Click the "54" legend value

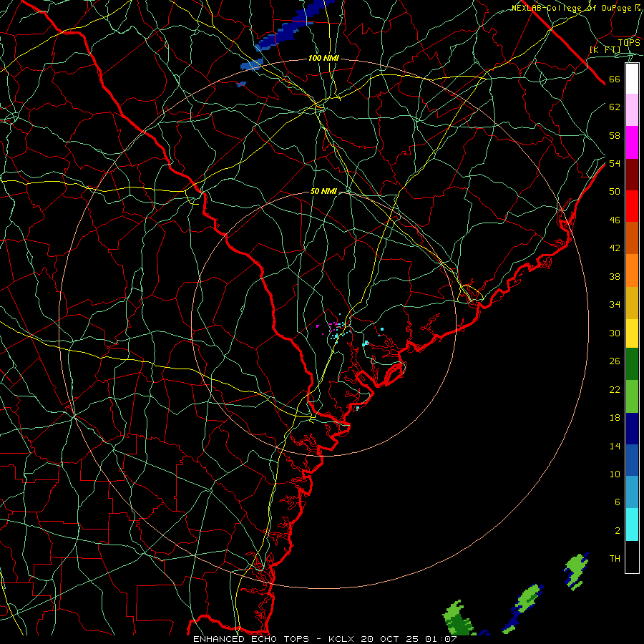(x=615, y=163)
